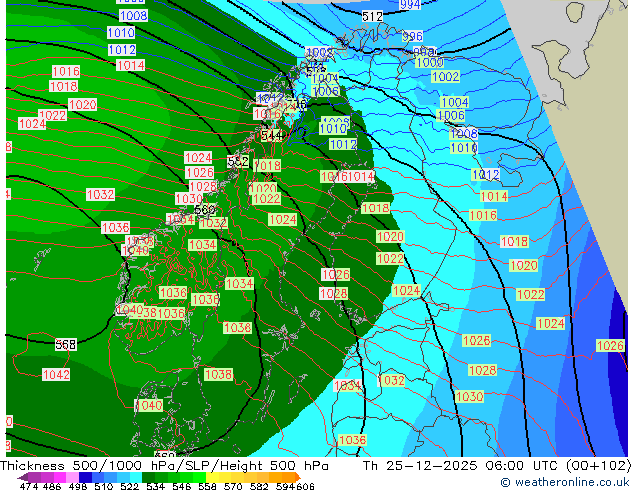
Task: Select the 1000 isobar label
Action: click(429, 62)
